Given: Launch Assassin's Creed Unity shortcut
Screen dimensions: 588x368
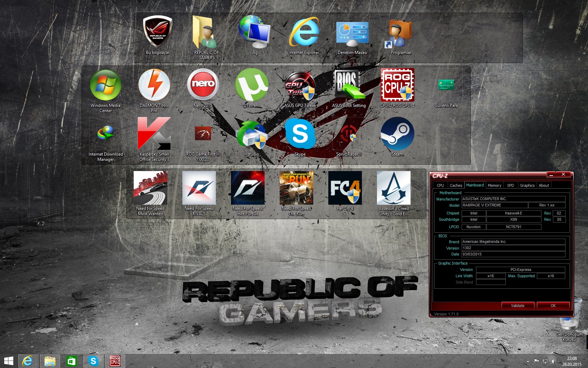Looking at the screenshot, I should pyautogui.click(x=393, y=188).
